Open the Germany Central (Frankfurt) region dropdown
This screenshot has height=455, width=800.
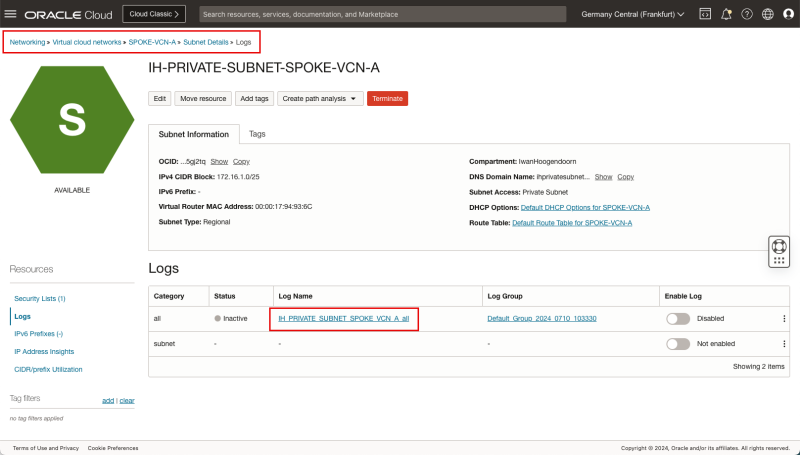[632, 15]
